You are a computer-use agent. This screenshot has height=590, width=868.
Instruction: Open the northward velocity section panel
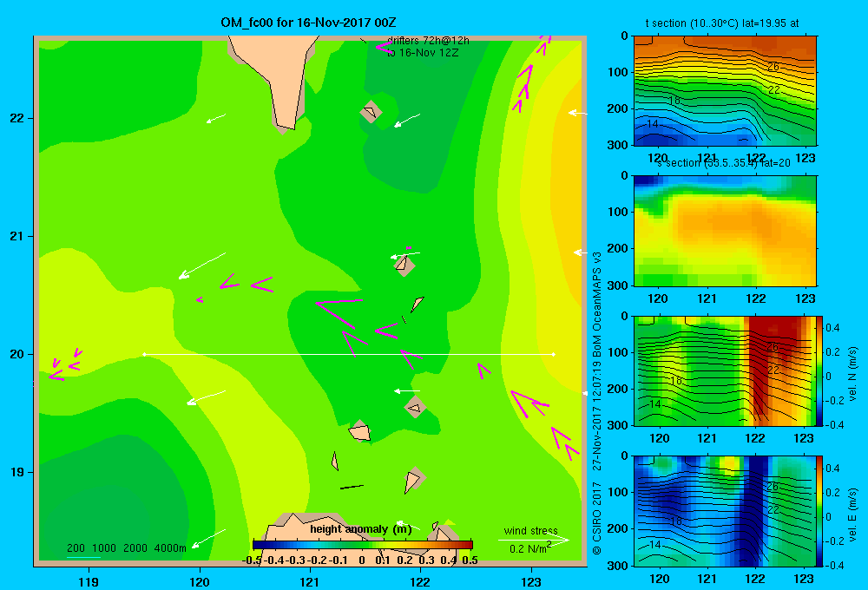(725, 370)
